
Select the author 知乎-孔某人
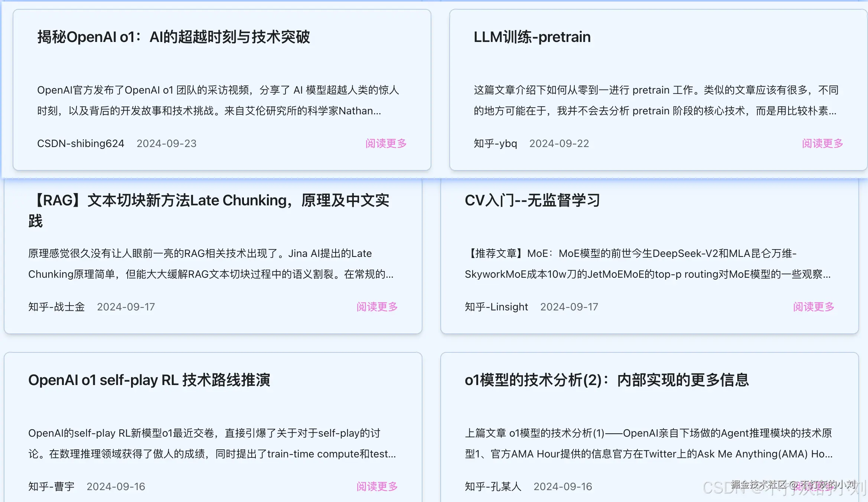pos(493,487)
